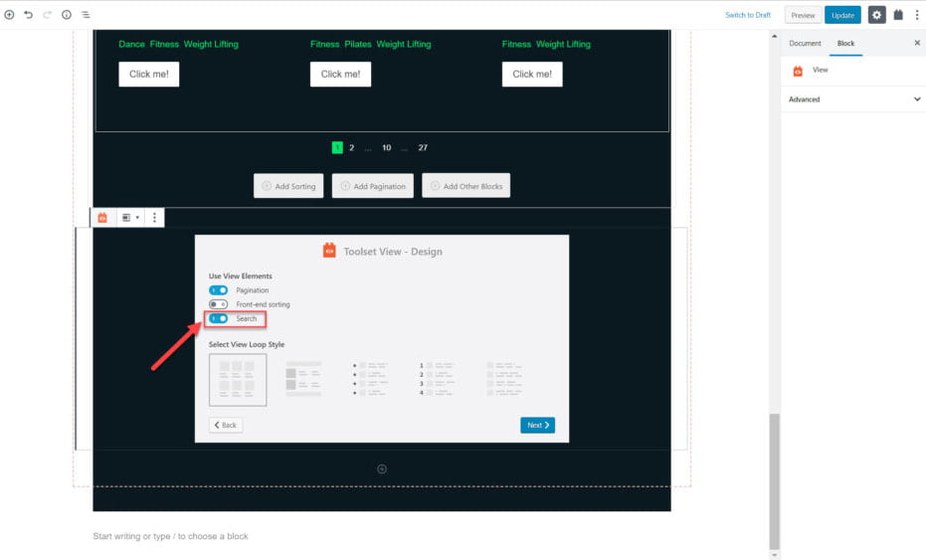Click Start writing placeholder paragraph

pos(171,536)
